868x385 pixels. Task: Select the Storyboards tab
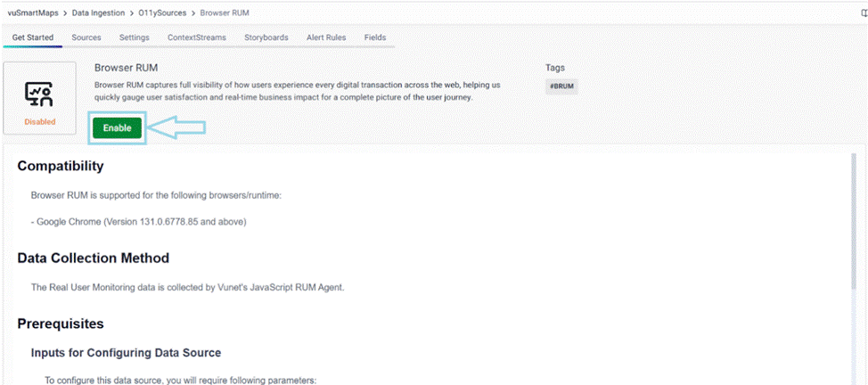click(x=266, y=37)
